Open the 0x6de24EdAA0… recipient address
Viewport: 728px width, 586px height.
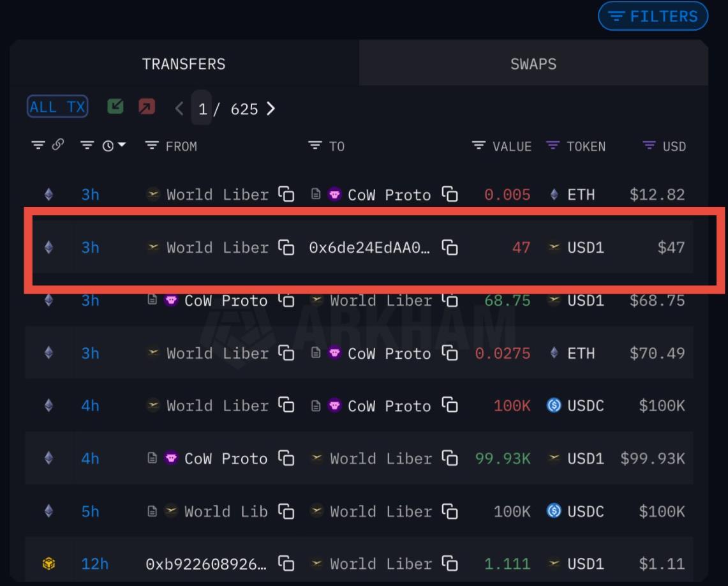coord(369,248)
